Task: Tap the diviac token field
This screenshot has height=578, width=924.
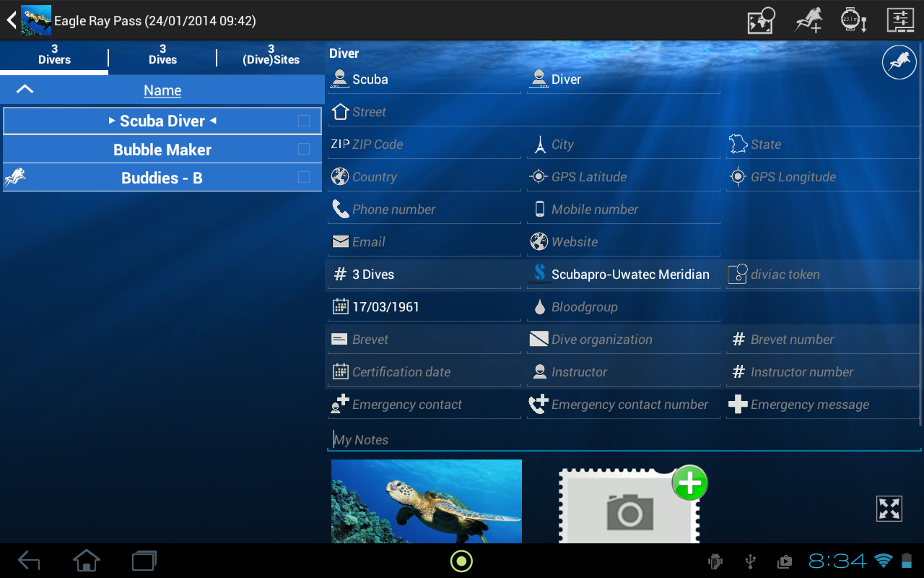Action: (823, 275)
